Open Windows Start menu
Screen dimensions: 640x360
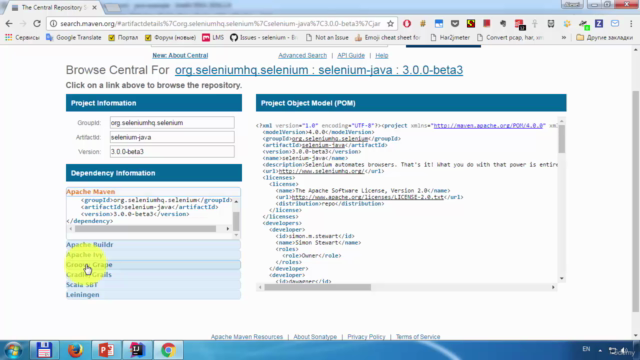(x=13, y=350)
